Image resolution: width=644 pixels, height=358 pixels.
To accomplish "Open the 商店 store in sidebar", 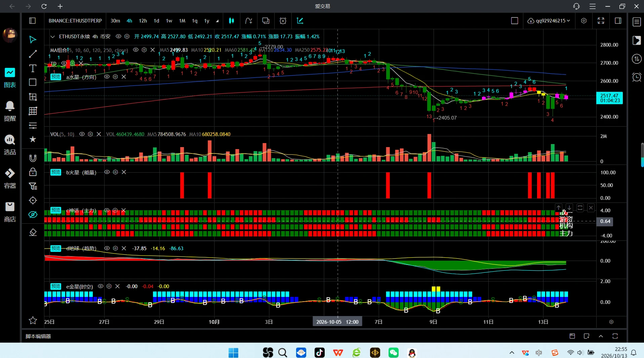I will (x=10, y=212).
